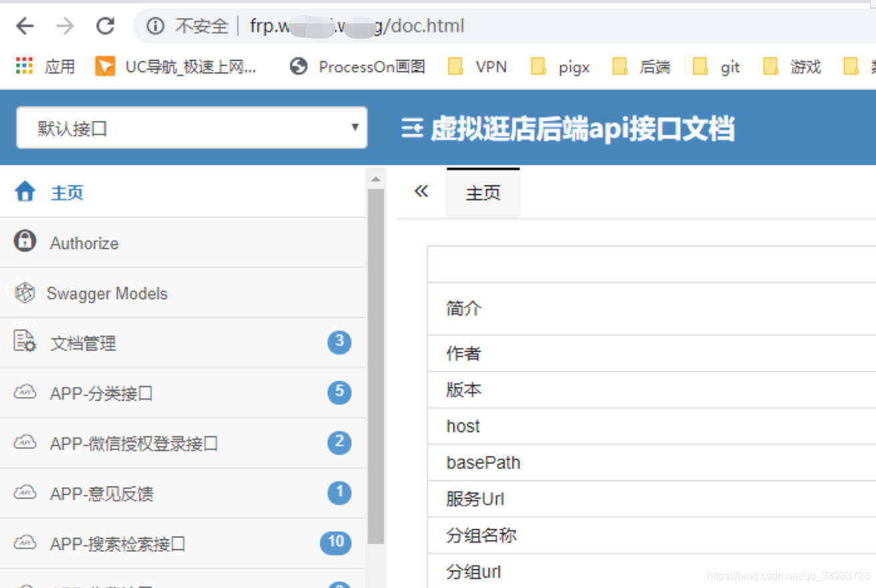Click badge 2 beside APP-微信授权登录接口
Viewport: 876px width, 588px height.
point(339,442)
